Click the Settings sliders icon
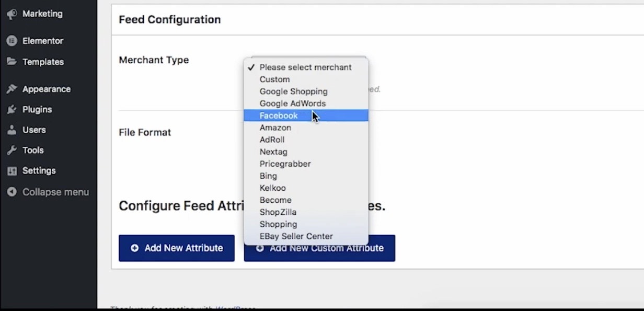Screen dimensions: 644x311 coord(11,171)
